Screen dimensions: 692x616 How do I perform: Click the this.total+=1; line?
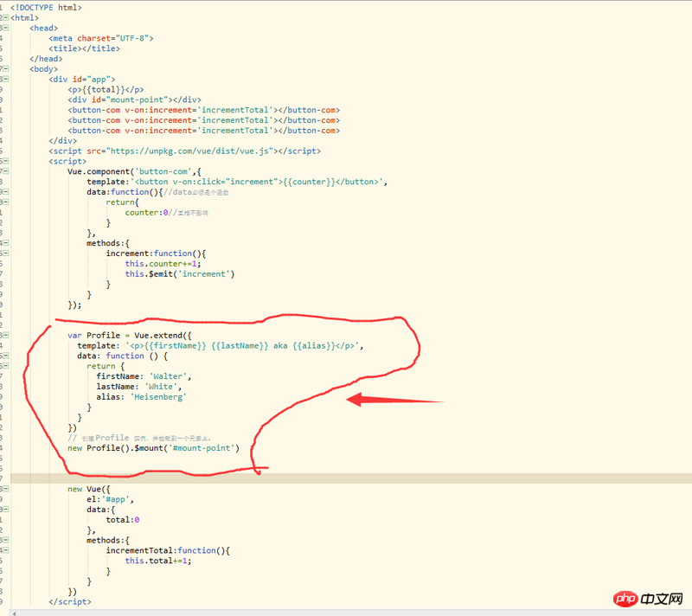(x=158, y=561)
